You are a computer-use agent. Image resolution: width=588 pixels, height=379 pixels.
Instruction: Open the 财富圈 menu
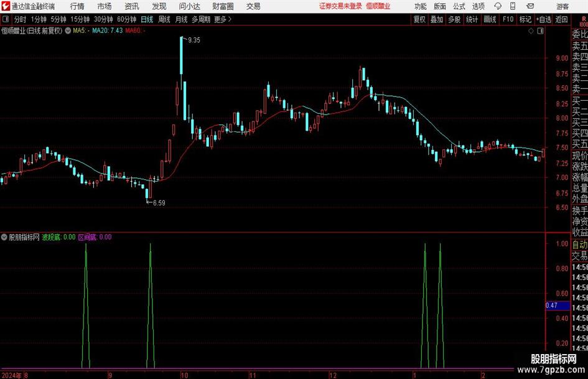coord(223,6)
